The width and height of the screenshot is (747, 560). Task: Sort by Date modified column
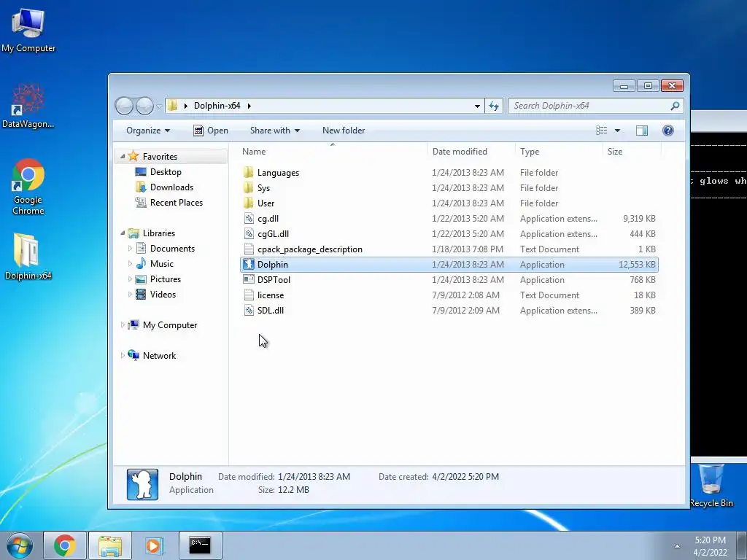pyautogui.click(x=471, y=152)
